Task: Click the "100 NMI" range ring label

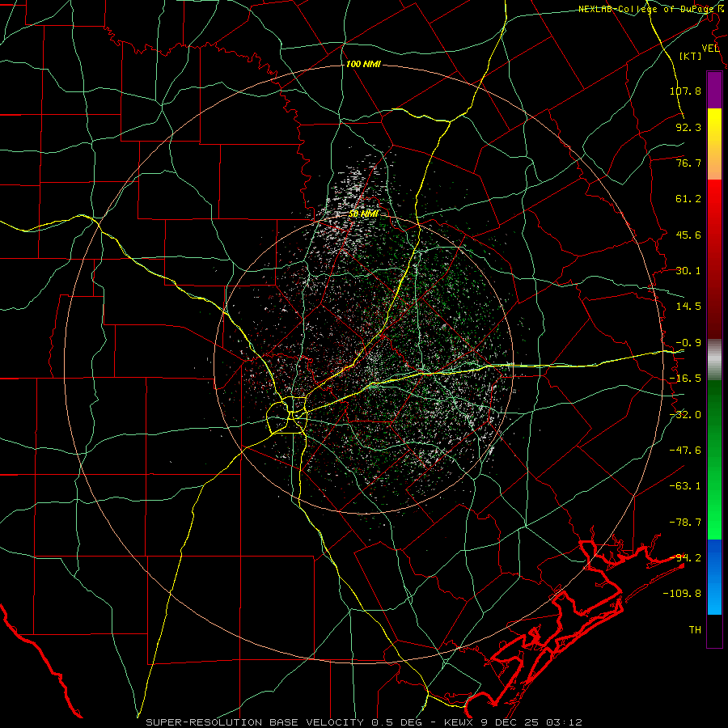Action: [x=363, y=64]
